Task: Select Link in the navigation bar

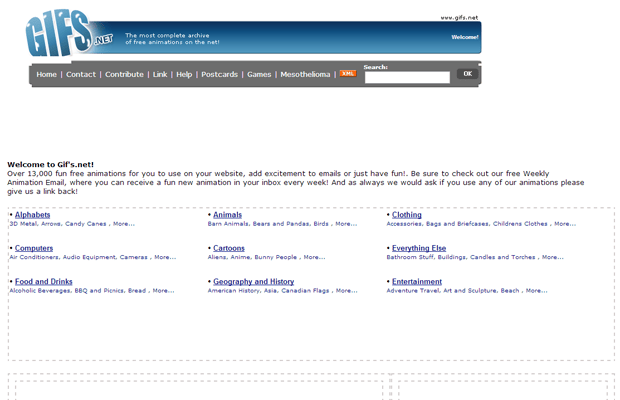Action: (x=160, y=74)
